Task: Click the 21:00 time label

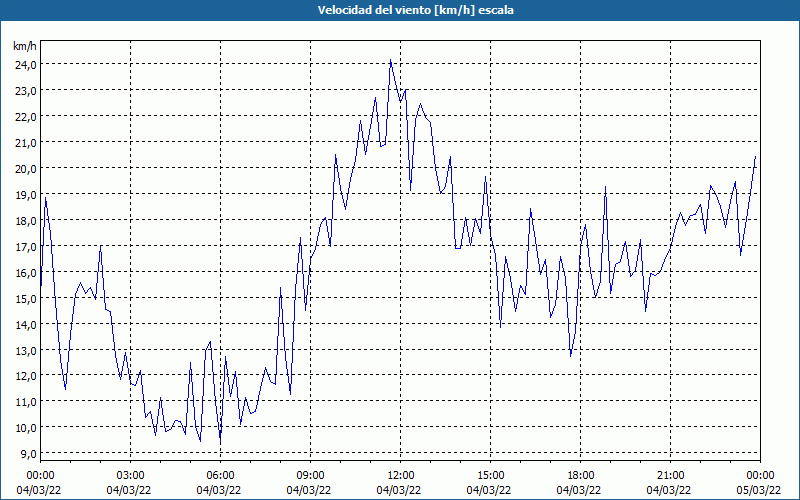Action: pos(670,476)
